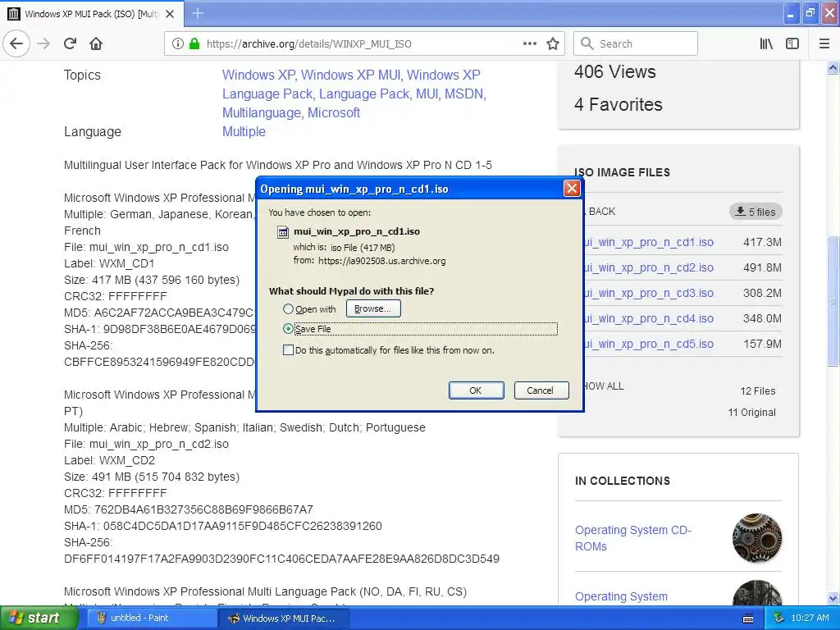
Task: Open the Operating System collection link
Action: coord(622,596)
